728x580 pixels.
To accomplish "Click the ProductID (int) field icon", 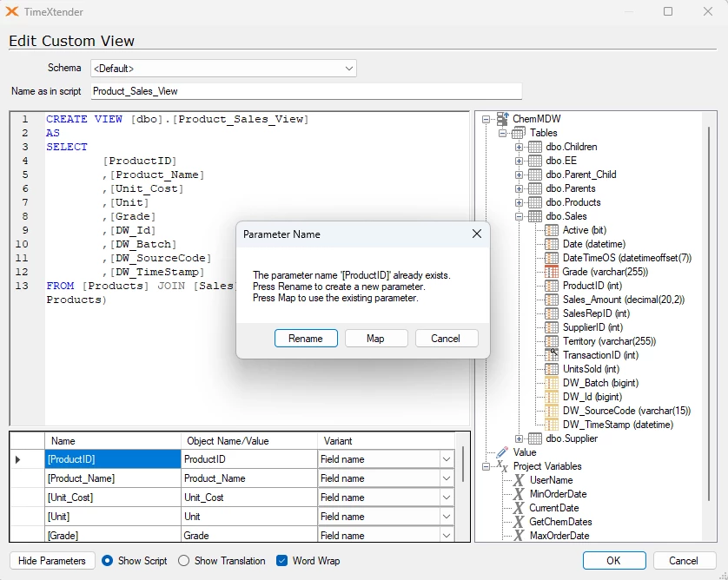I will click(552, 286).
